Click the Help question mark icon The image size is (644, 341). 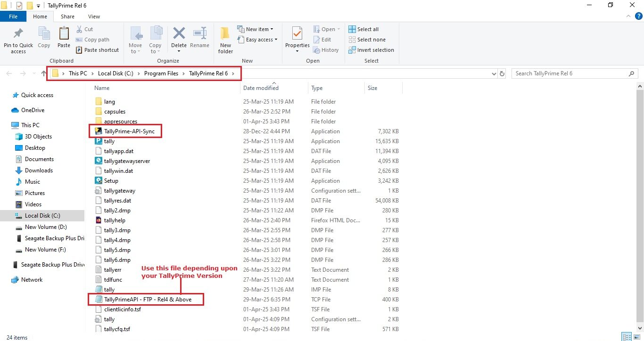(x=639, y=16)
